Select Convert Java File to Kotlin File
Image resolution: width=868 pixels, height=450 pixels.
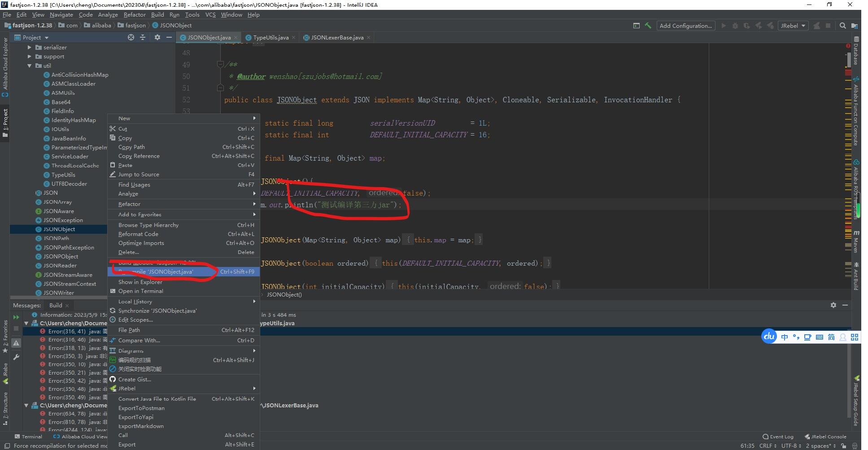(183, 399)
